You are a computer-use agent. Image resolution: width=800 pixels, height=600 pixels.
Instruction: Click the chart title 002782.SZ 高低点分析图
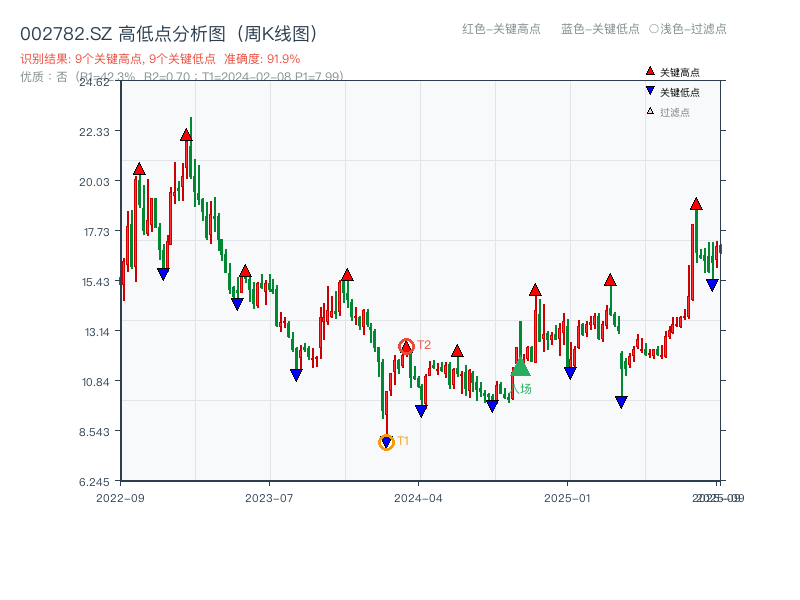click(x=170, y=31)
